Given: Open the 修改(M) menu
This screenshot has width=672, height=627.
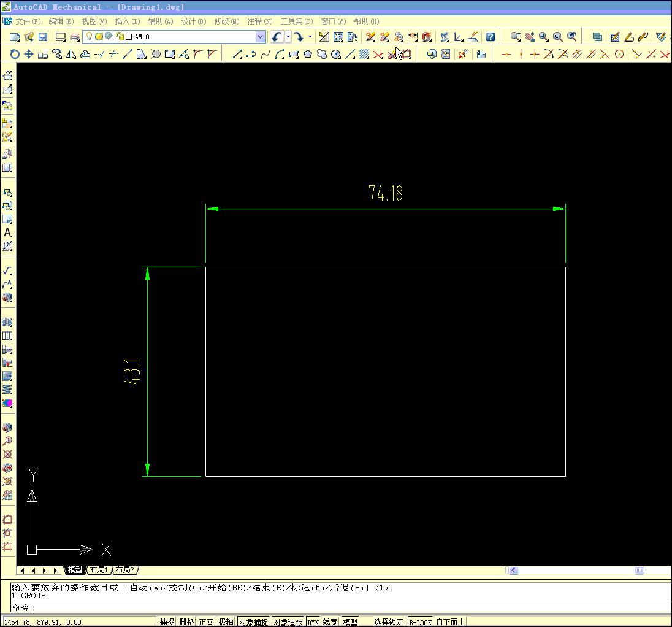Looking at the screenshot, I should pyautogui.click(x=227, y=21).
